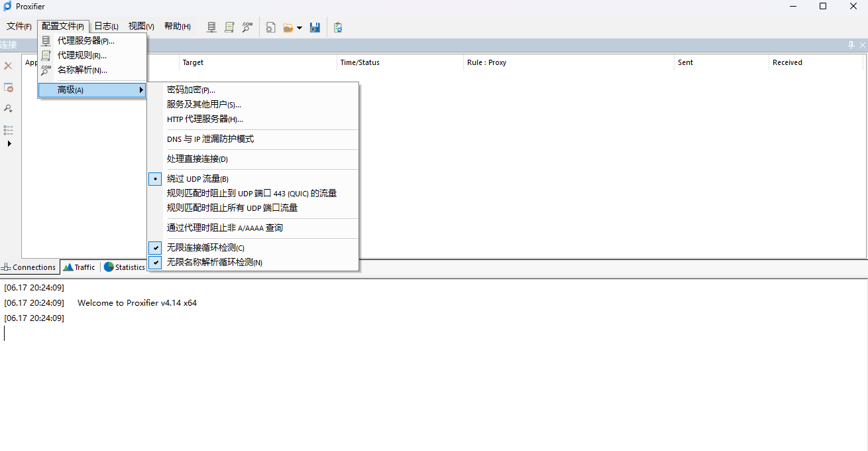868x451 pixels.
Task: Switch to the Connections tab
Action: (x=29, y=267)
